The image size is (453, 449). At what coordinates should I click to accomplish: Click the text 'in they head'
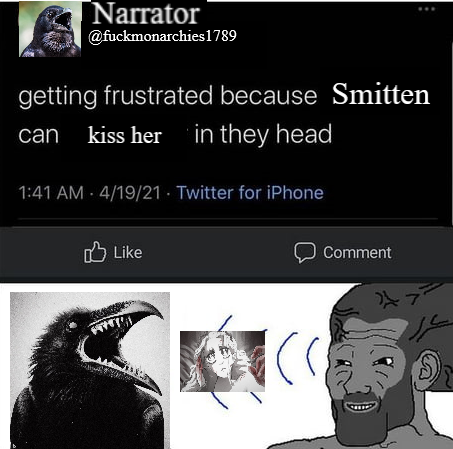pos(263,134)
